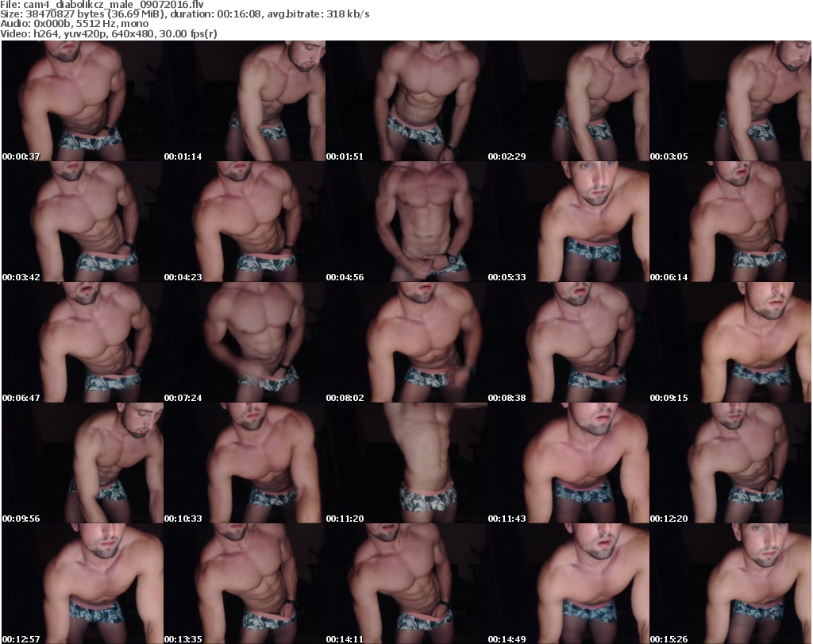Click the frame labeled 00:08:02
813x644 pixels.
406,343
